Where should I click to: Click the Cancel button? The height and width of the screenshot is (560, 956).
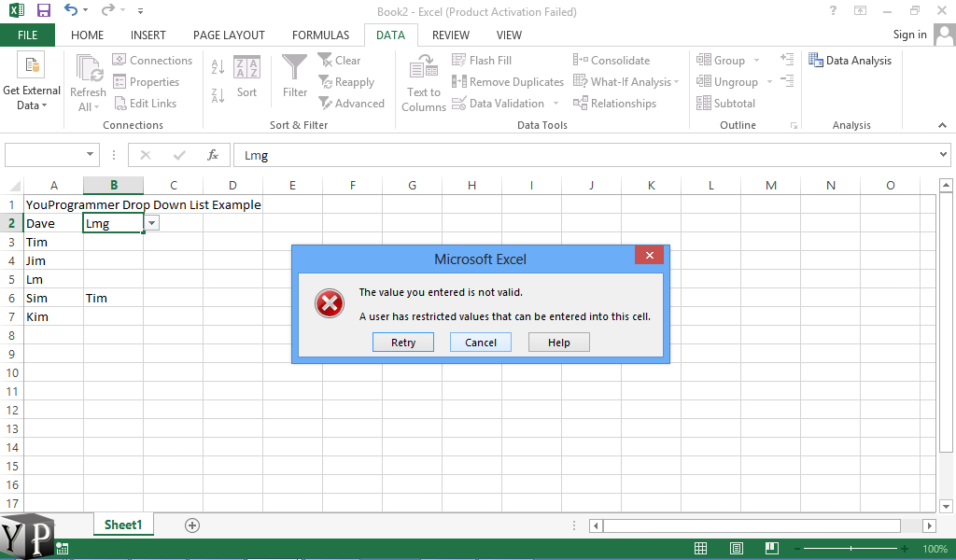coord(480,342)
